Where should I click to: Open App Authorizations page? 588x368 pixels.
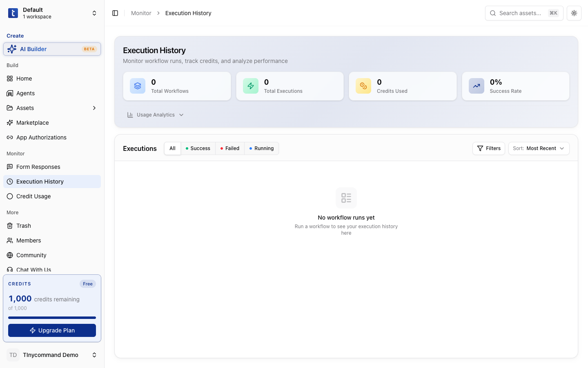[52, 137]
